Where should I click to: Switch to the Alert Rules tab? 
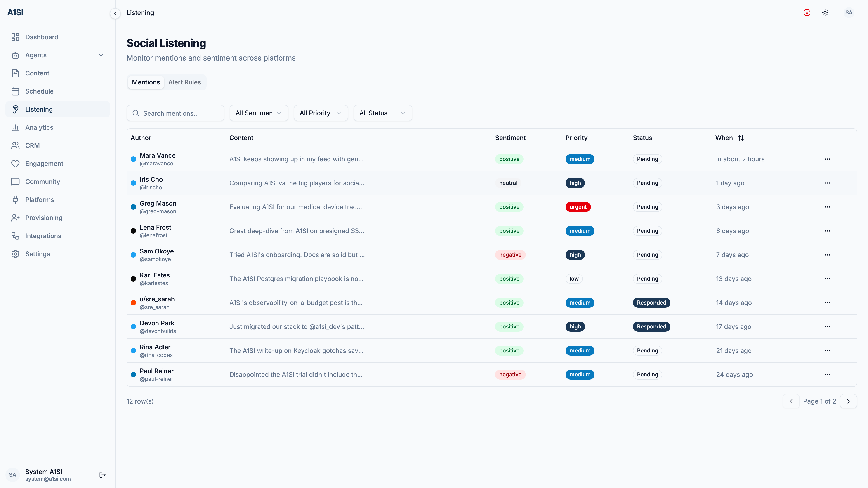click(184, 82)
